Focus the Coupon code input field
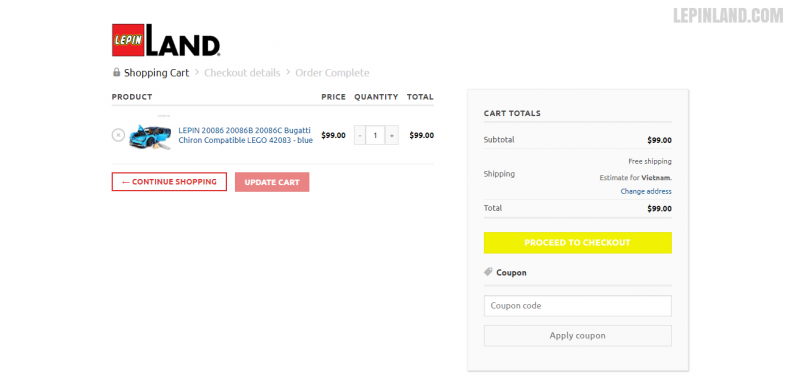The height and width of the screenshot is (383, 800). (578, 306)
